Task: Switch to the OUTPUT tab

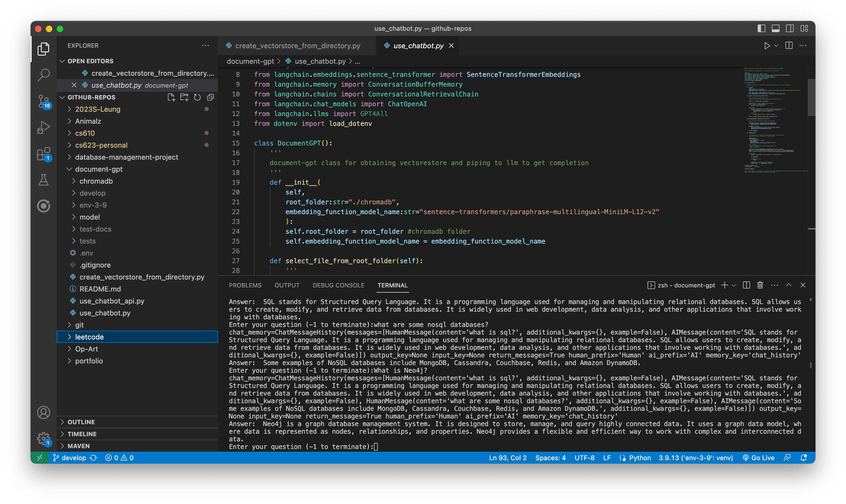Action: coord(287,285)
